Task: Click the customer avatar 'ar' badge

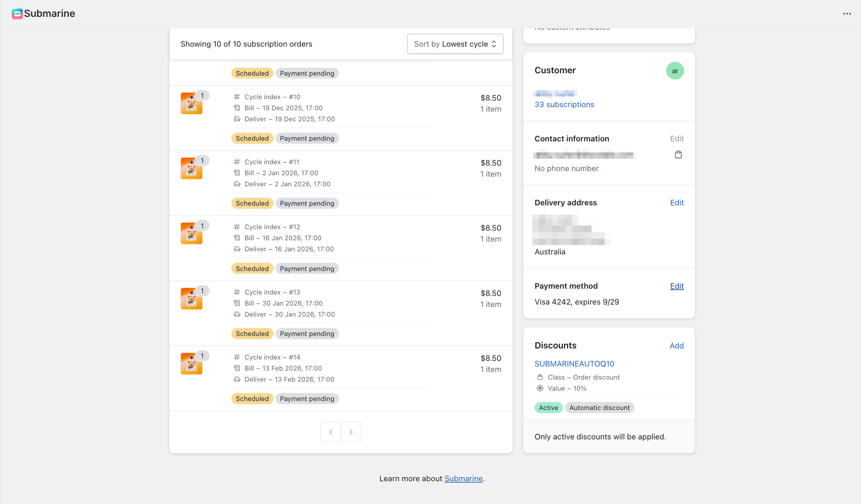Action: 675,71
